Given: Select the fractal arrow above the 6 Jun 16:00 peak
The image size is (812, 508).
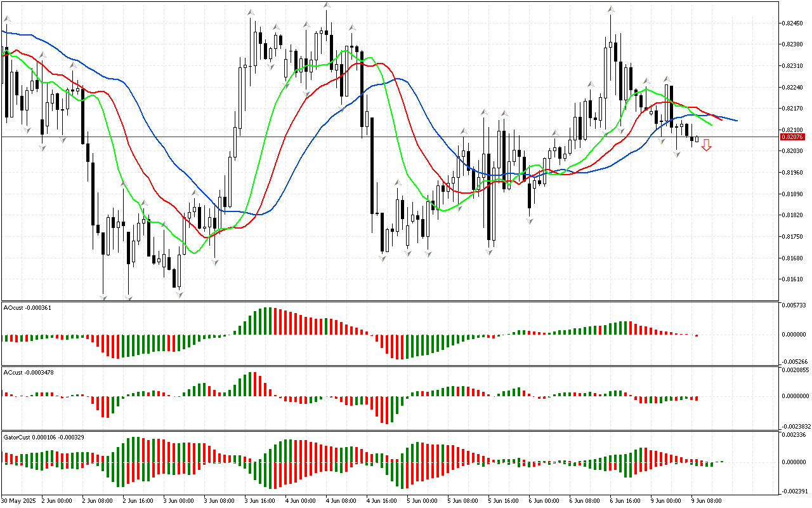Looking at the screenshot, I should pos(611,10).
